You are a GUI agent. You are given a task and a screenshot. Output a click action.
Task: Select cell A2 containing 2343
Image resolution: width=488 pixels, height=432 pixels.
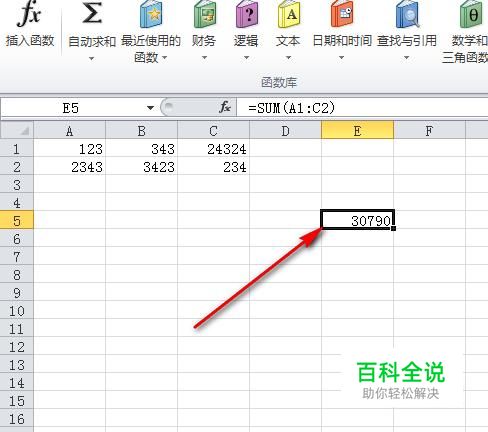69,167
